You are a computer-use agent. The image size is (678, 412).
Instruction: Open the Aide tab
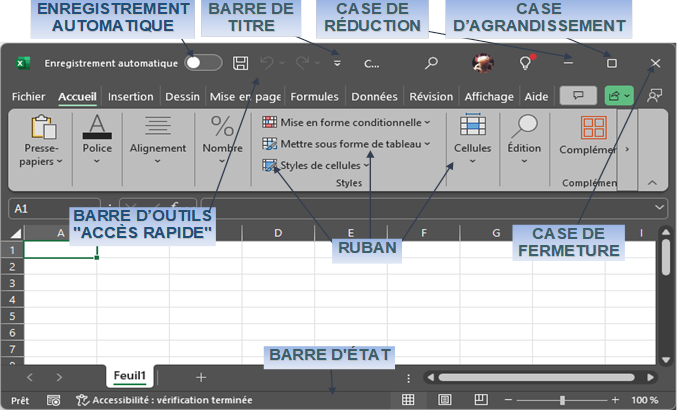[x=536, y=96]
